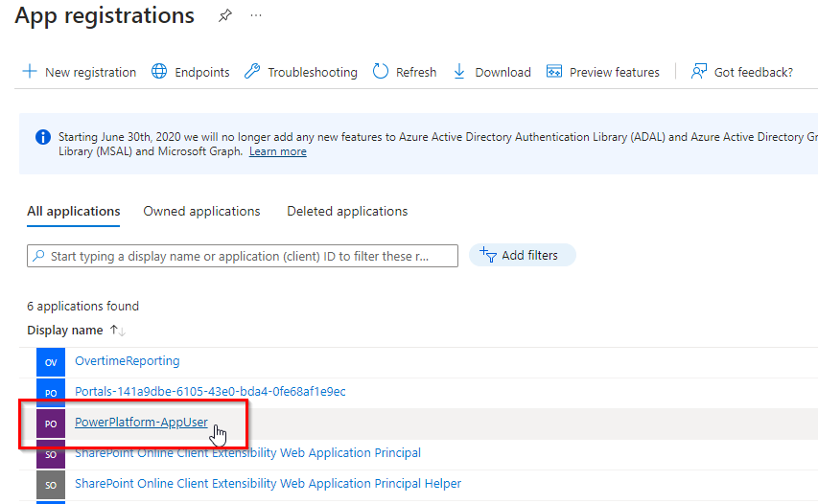
Task: Open Portals-141a9dbe-6105-43e0-bda4-0fe68af1e9ec app
Action: [210, 392]
